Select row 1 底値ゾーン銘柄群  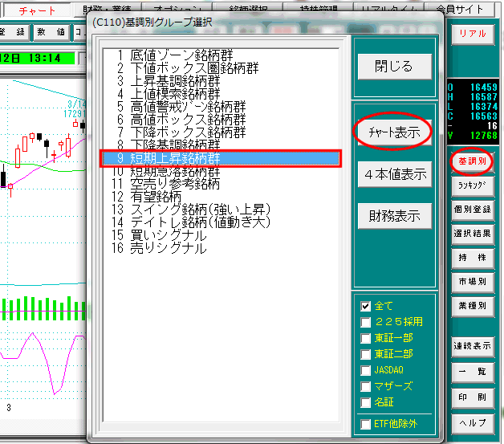click(x=221, y=55)
